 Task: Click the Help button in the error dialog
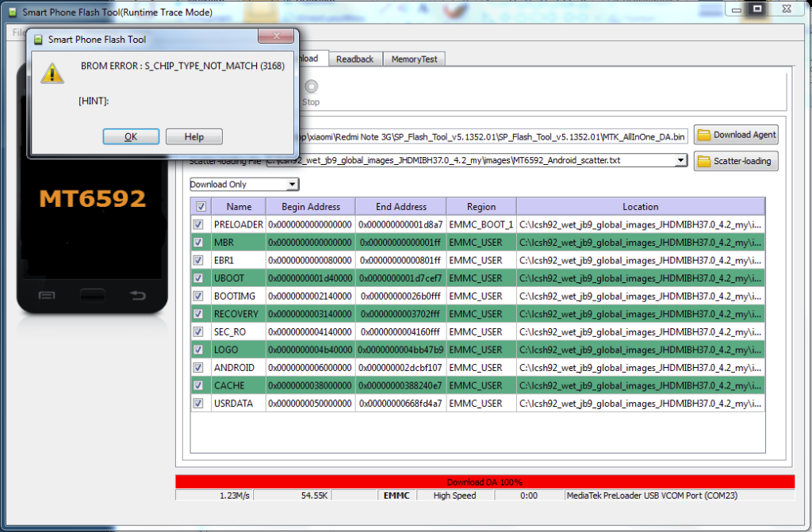(193, 136)
